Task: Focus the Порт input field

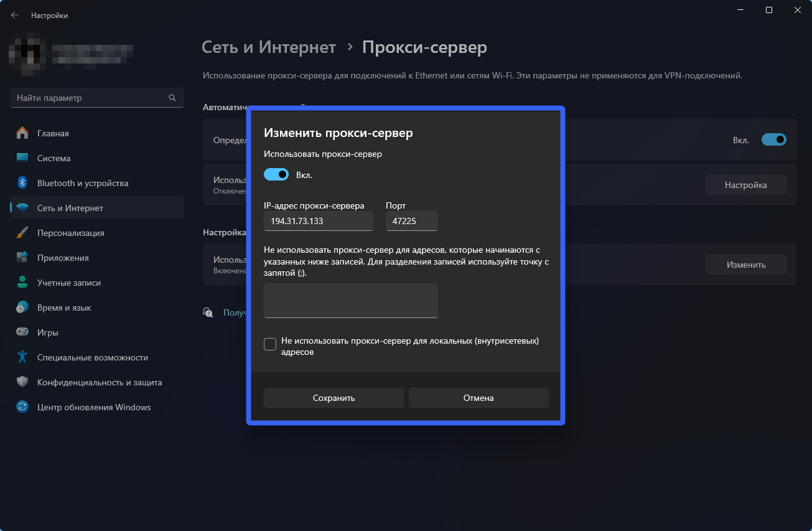Action: pyautogui.click(x=411, y=221)
